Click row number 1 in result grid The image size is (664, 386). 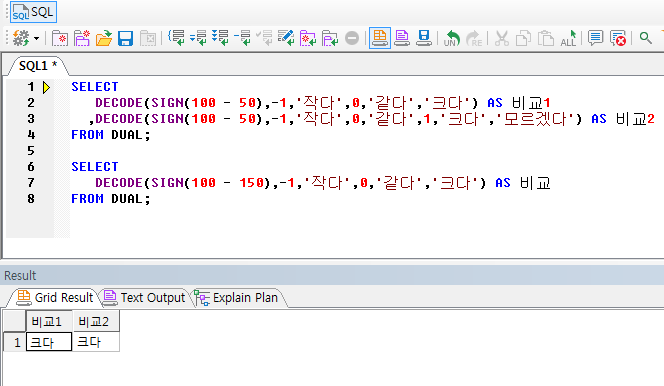[15, 342]
